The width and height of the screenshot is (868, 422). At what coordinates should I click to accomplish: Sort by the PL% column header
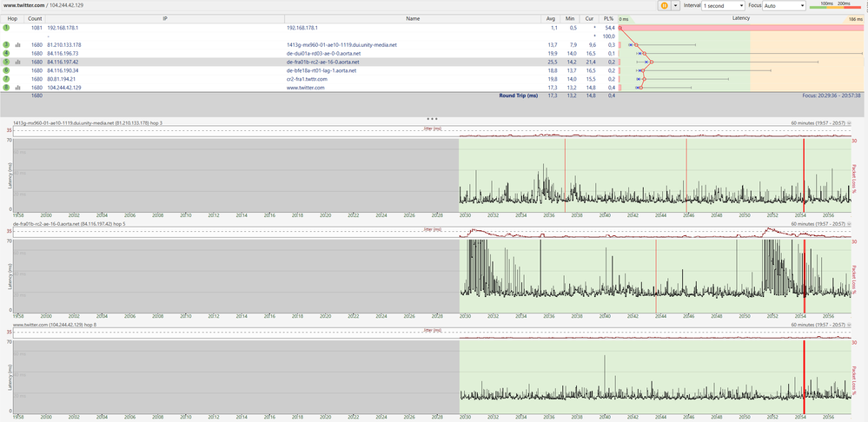click(609, 17)
